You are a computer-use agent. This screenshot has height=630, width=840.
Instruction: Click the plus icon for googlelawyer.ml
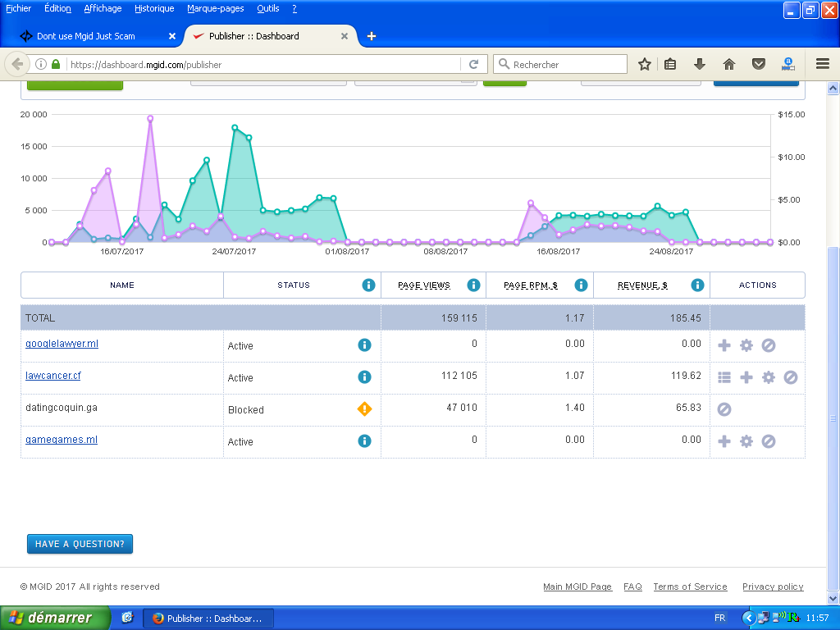pos(724,345)
